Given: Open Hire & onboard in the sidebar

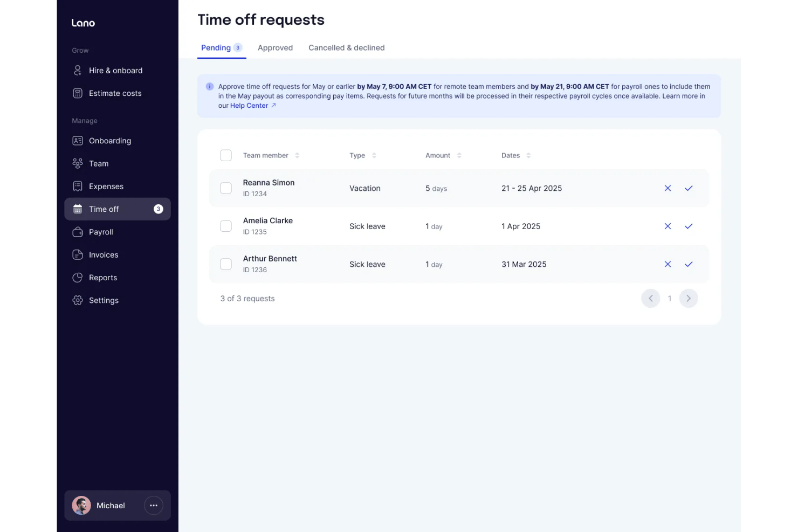Looking at the screenshot, I should pyautogui.click(x=118, y=71).
